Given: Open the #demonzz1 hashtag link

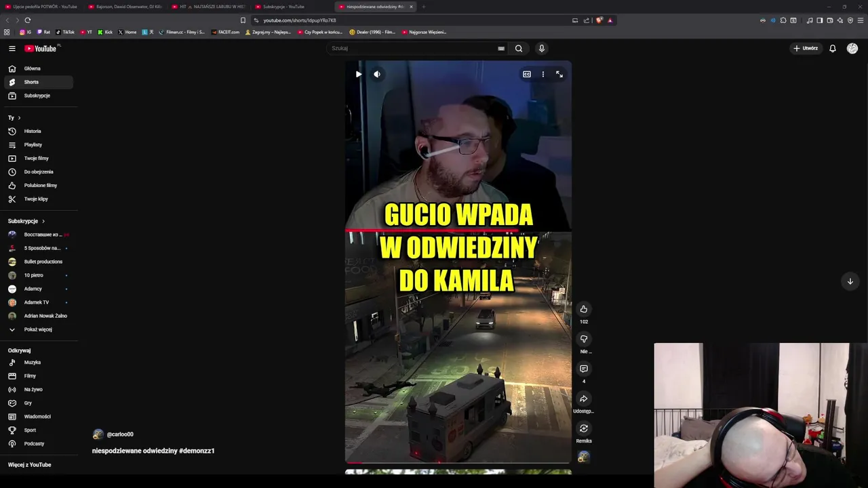Looking at the screenshot, I should (197, 451).
